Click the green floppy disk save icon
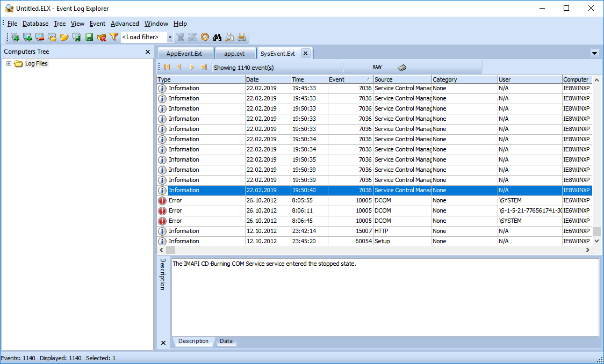 coord(89,37)
